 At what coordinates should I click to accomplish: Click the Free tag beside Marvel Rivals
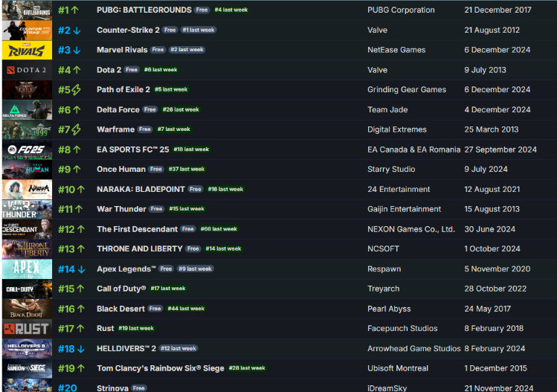click(x=158, y=50)
